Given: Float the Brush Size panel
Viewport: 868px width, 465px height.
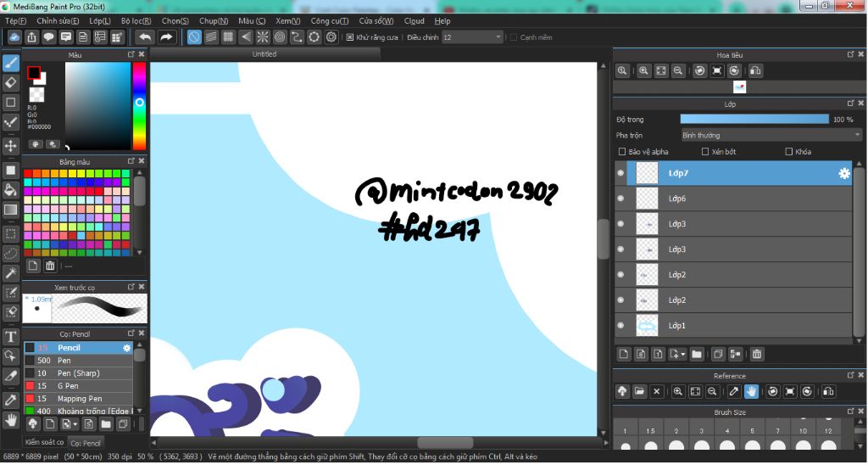Looking at the screenshot, I should pos(851,412).
